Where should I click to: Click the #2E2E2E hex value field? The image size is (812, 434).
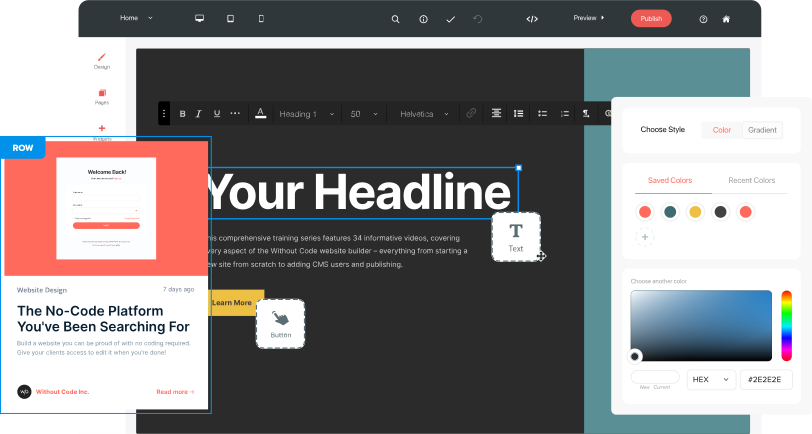pos(766,380)
